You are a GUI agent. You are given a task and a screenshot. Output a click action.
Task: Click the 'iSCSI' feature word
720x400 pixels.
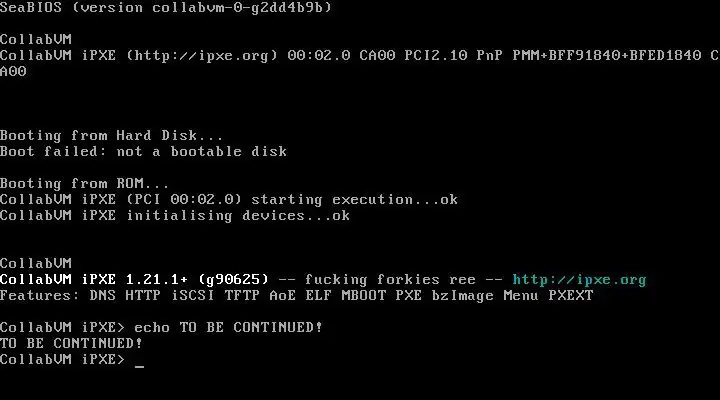click(x=193, y=295)
